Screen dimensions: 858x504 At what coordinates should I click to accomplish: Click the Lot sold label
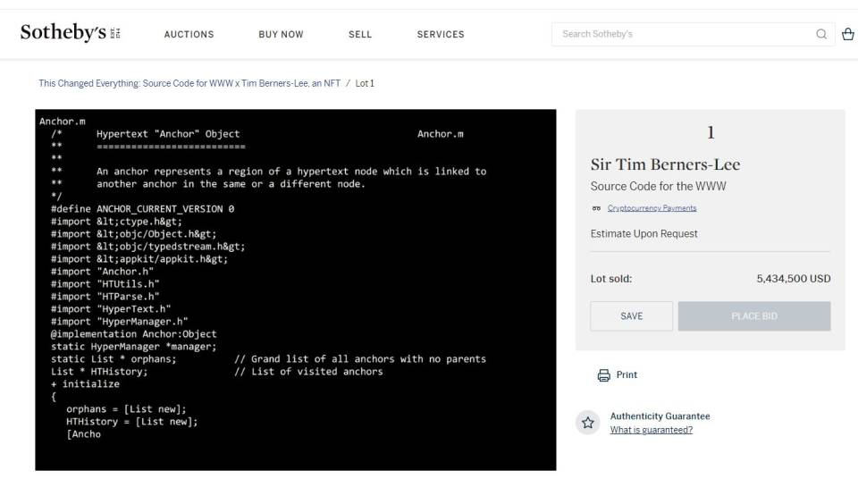[610, 279]
